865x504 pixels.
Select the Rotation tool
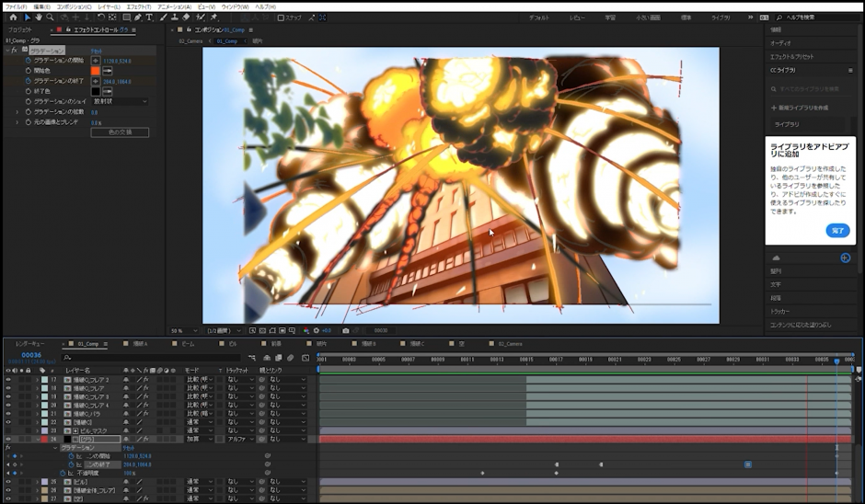pyautogui.click(x=100, y=17)
